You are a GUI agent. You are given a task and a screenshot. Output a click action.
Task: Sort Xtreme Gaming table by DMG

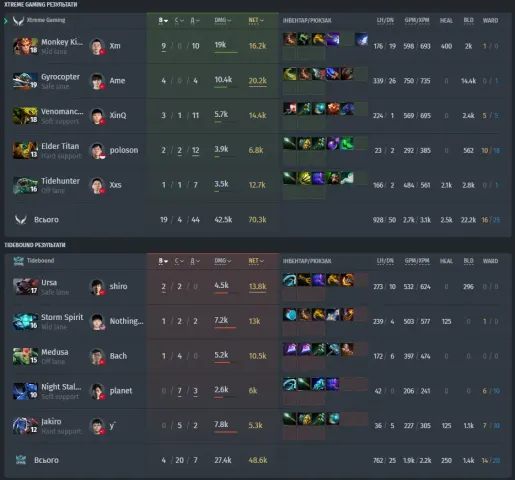(223, 20)
